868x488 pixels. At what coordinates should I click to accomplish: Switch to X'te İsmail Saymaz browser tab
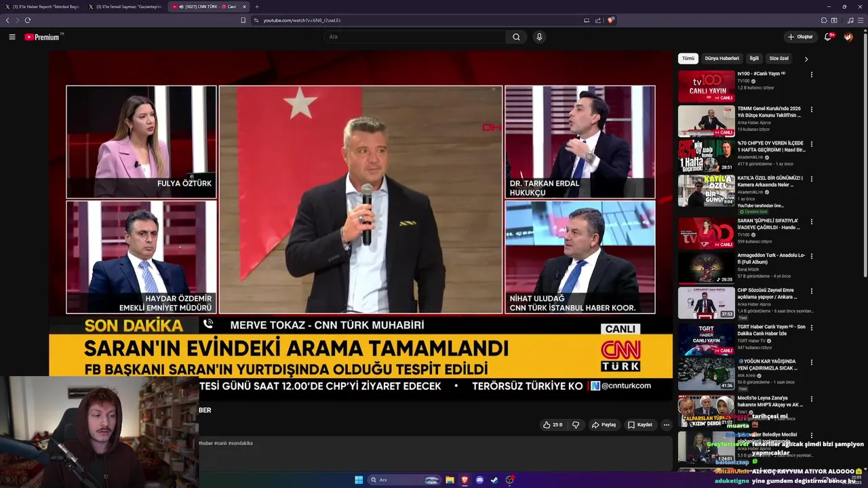(125, 7)
